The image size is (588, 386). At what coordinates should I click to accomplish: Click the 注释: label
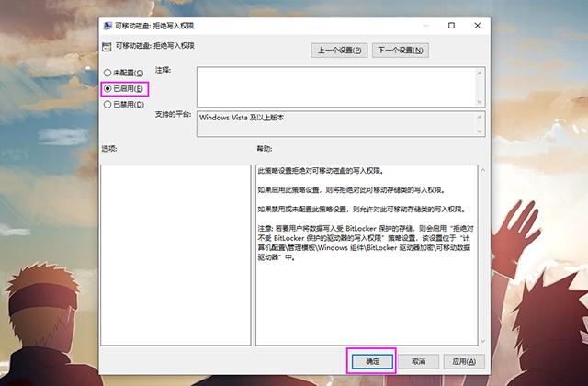click(164, 70)
